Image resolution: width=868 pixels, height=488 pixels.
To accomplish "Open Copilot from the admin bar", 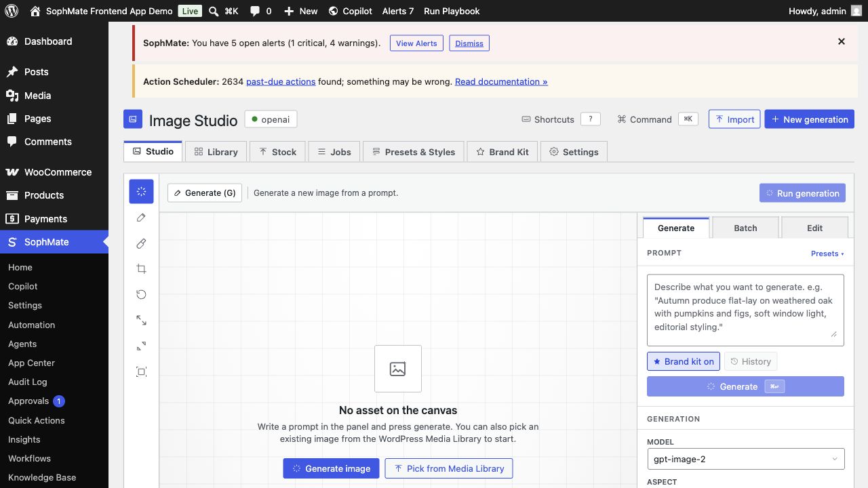I will pos(350,11).
